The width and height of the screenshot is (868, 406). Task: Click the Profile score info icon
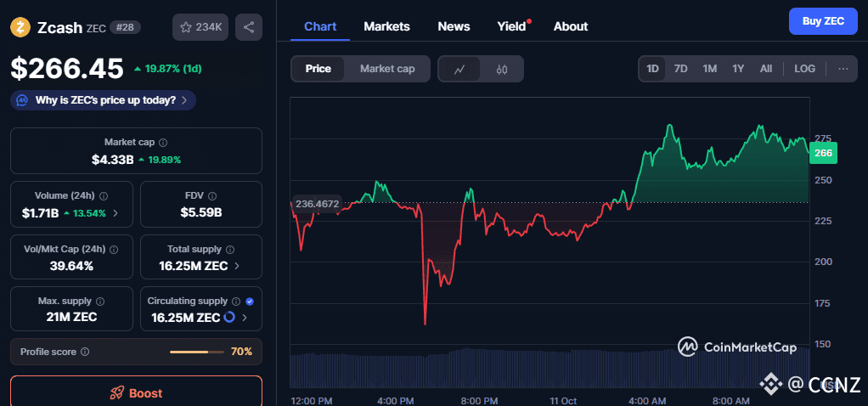(85, 352)
